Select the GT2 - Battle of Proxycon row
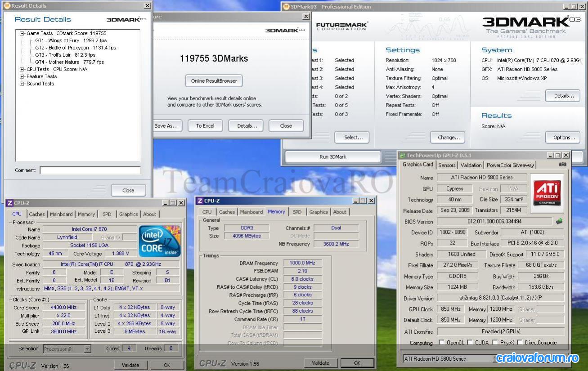Image resolution: width=588 pixels, height=371 pixels. click(76, 48)
